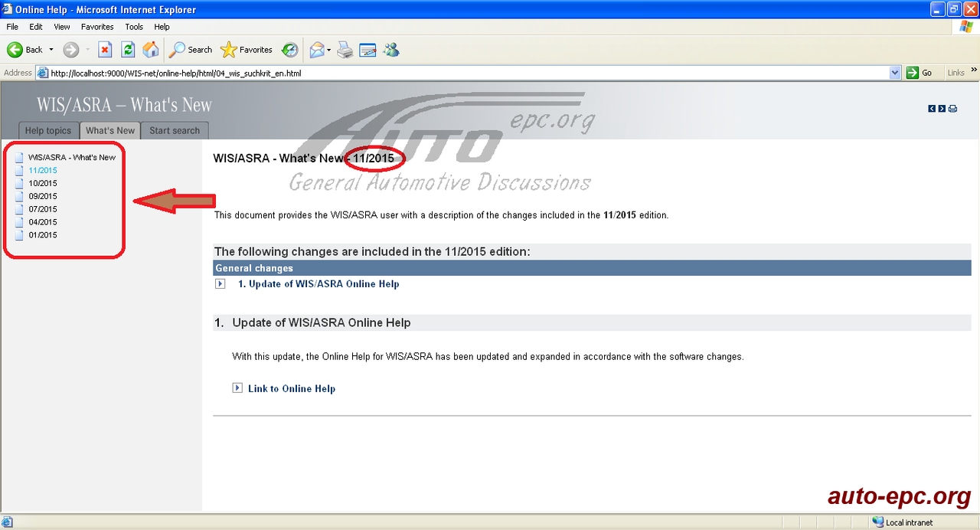Click arrow icon before Update of WIS/ASRA link

pyautogui.click(x=220, y=284)
